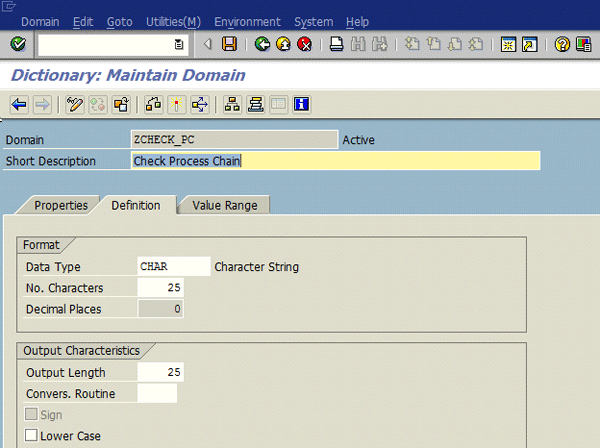
Task: Open the Utilities(M) menu
Action: pos(173,21)
